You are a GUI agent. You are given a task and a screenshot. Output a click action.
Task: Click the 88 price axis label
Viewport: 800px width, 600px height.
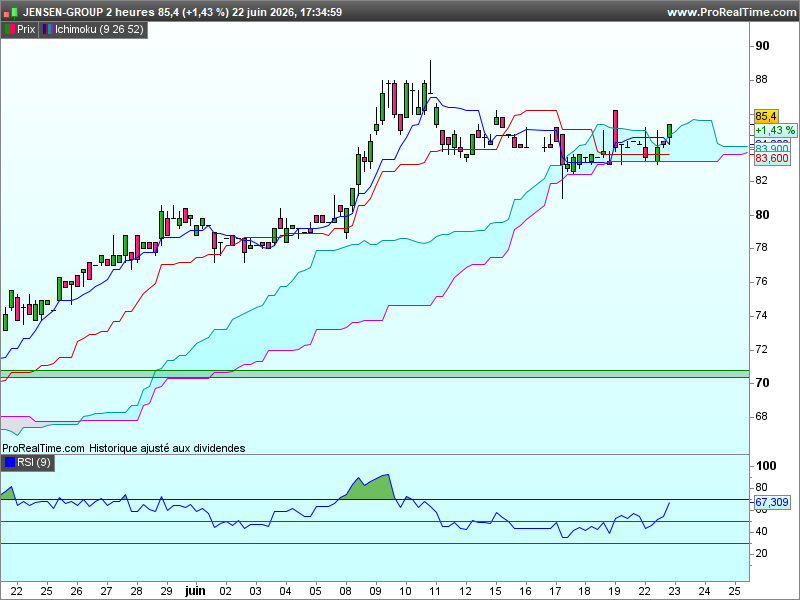761,80
